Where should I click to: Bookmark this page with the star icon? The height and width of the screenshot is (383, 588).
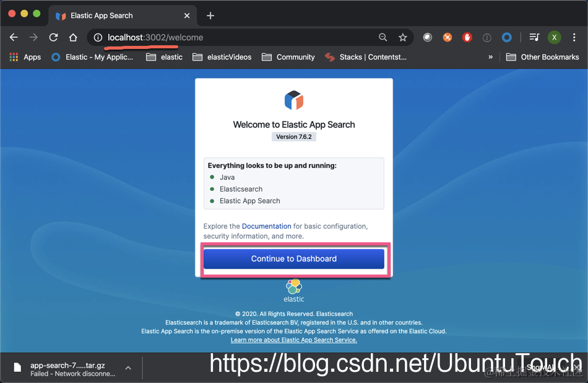[x=403, y=37]
